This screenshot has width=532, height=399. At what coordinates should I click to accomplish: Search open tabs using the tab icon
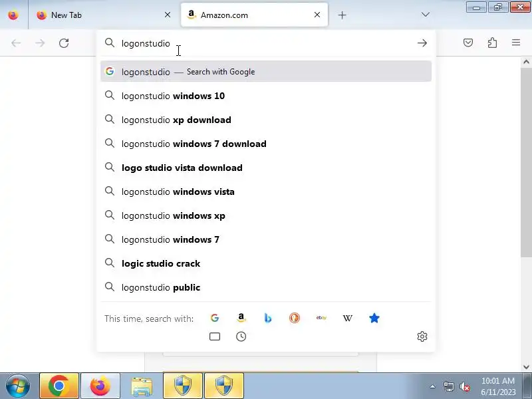pos(215,336)
